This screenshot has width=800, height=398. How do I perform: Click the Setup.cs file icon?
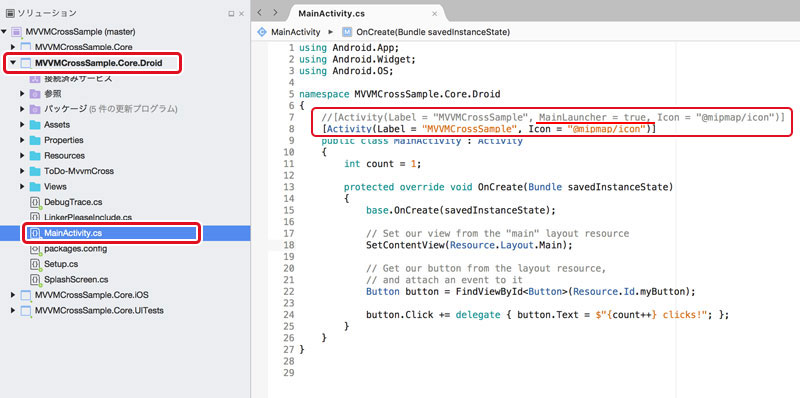(35, 264)
